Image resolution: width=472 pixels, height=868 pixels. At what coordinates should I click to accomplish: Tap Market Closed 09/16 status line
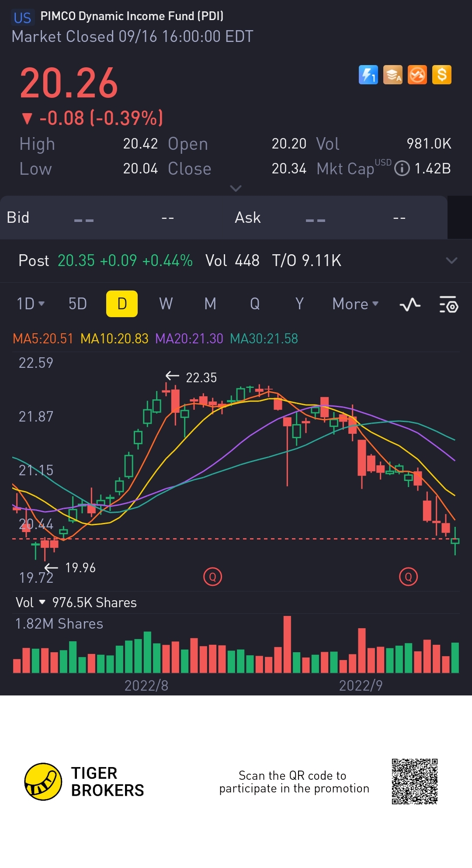coord(132,37)
